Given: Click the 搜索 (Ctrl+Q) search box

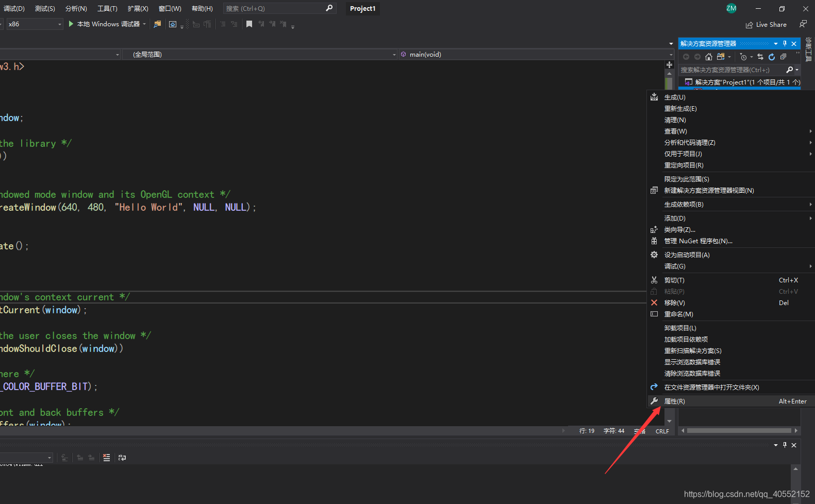Looking at the screenshot, I should [279, 8].
